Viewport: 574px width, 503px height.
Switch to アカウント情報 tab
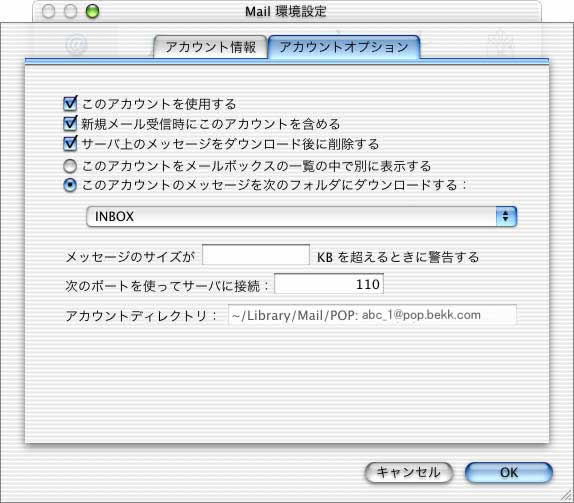[x=210, y=47]
